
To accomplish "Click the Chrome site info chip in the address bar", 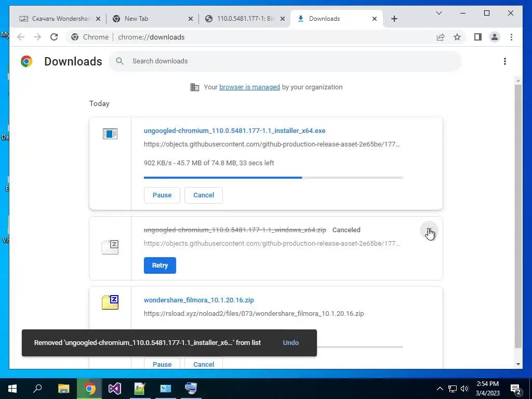I will 89,37.
